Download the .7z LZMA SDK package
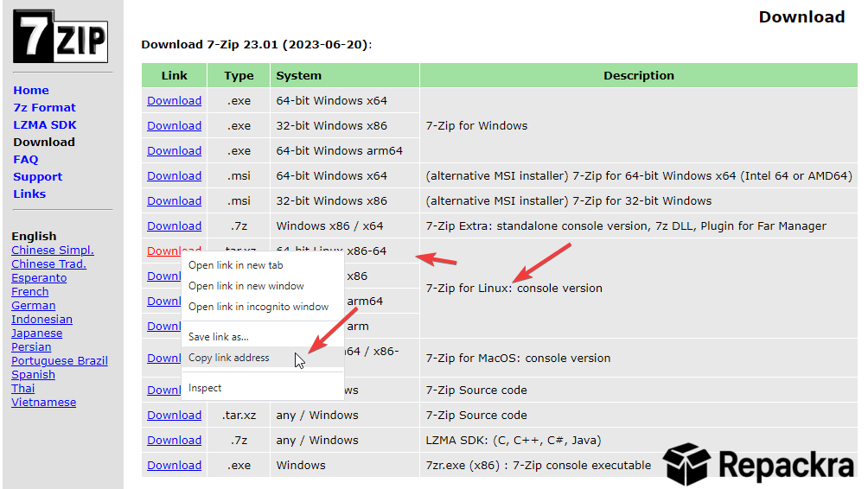 click(x=174, y=441)
